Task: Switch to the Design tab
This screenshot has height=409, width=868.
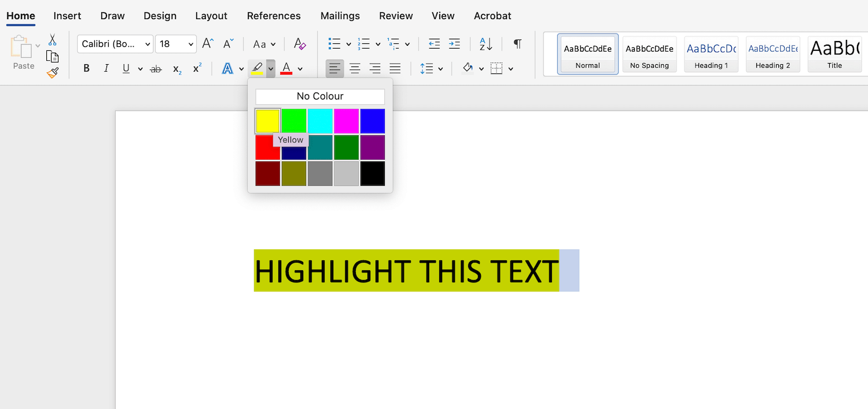Action: coord(160,16)
